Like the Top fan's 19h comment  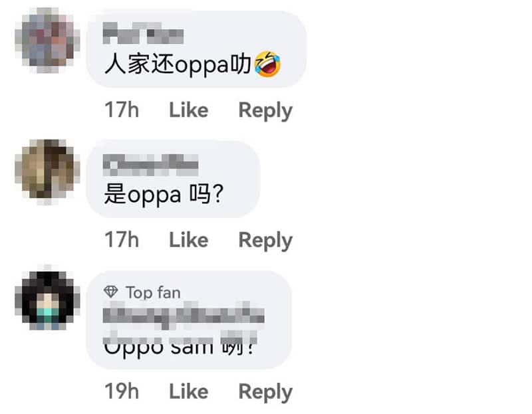point(189,391)
